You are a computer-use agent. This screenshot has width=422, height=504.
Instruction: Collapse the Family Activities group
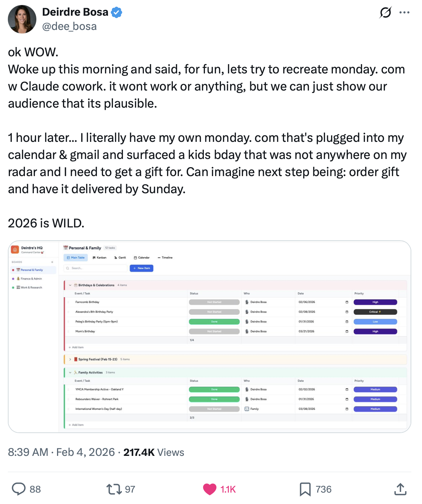coord(70,372)
